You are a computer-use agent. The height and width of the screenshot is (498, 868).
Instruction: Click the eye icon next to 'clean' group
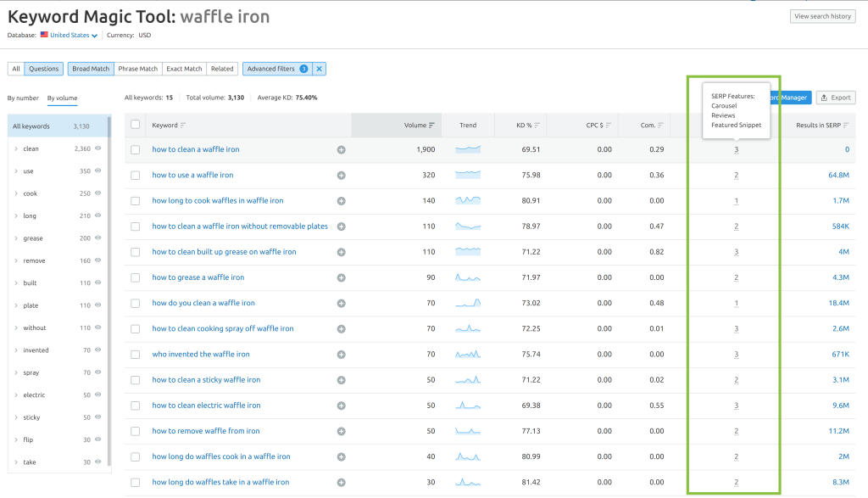(x=98, y=148)
